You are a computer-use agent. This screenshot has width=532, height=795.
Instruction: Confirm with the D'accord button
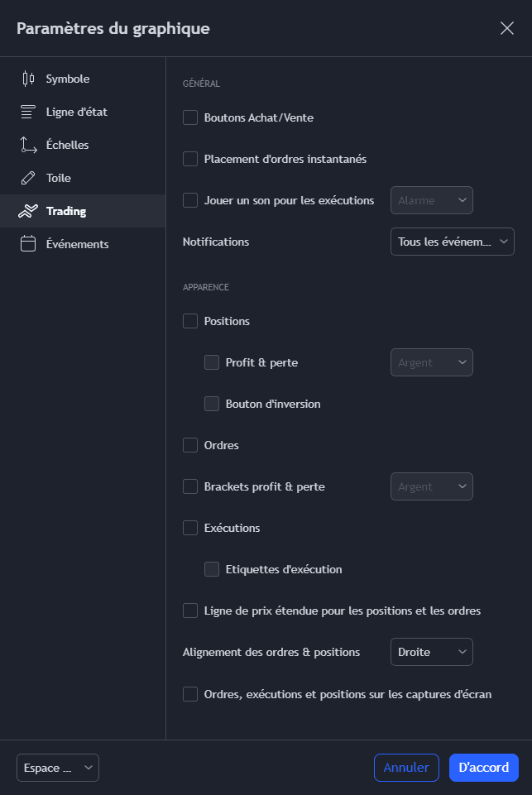483,768
